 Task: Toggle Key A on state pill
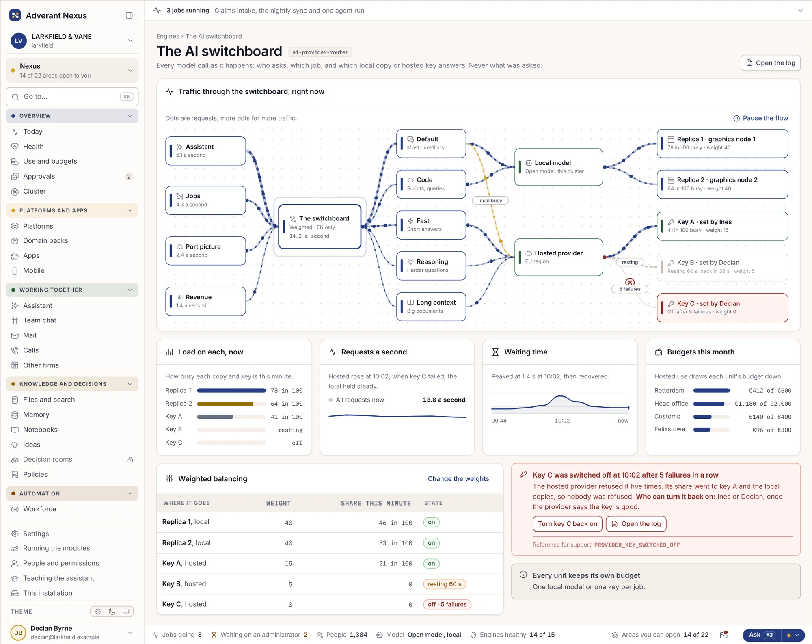431,563
